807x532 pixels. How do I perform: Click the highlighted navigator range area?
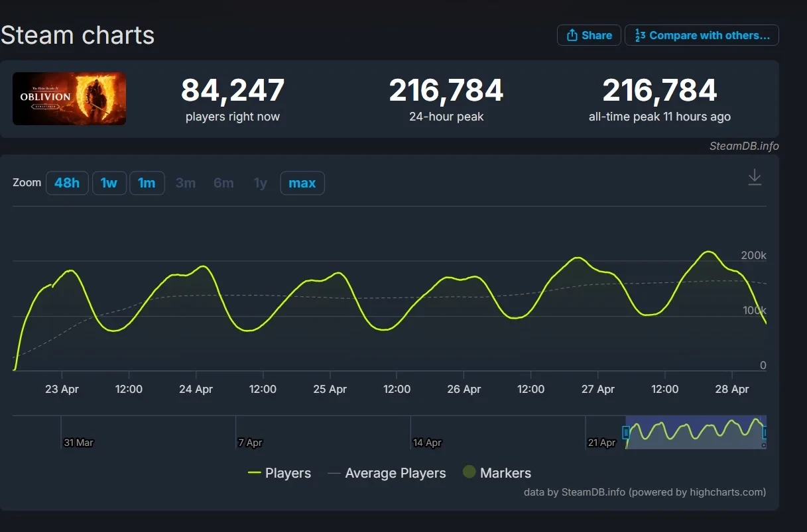(695, 433)
